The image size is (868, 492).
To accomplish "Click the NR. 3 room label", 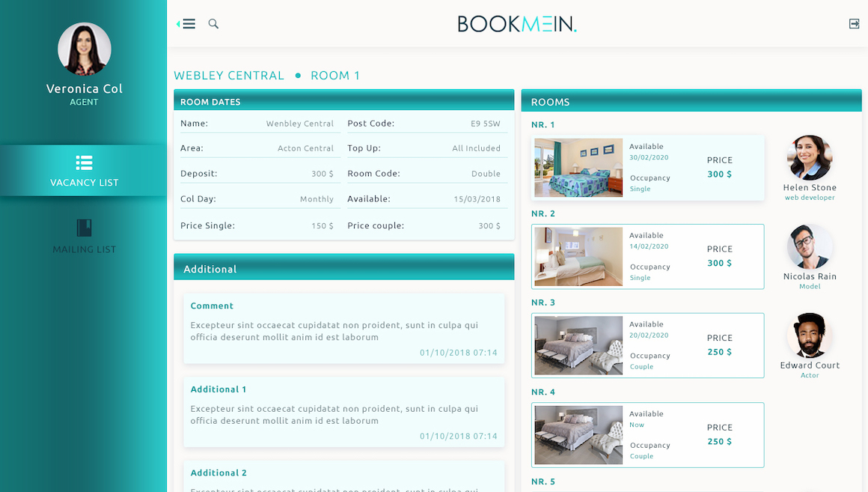I will pyautogui.click(x=543, y=303).
